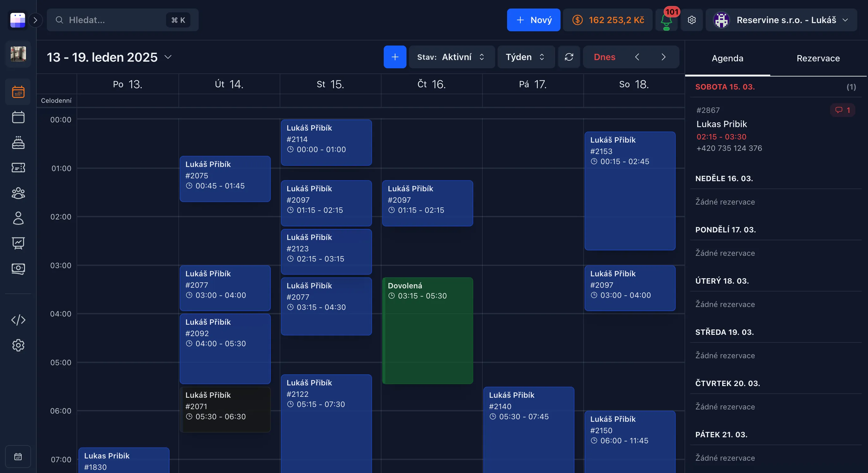Click the refresh calendar icon
868x473 pixels.
[569, 57]
